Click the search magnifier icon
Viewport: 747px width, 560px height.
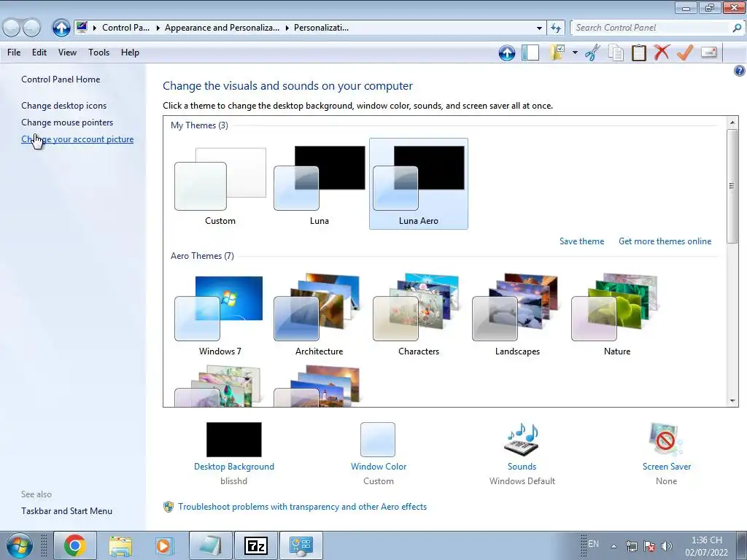tap(737, 28)
